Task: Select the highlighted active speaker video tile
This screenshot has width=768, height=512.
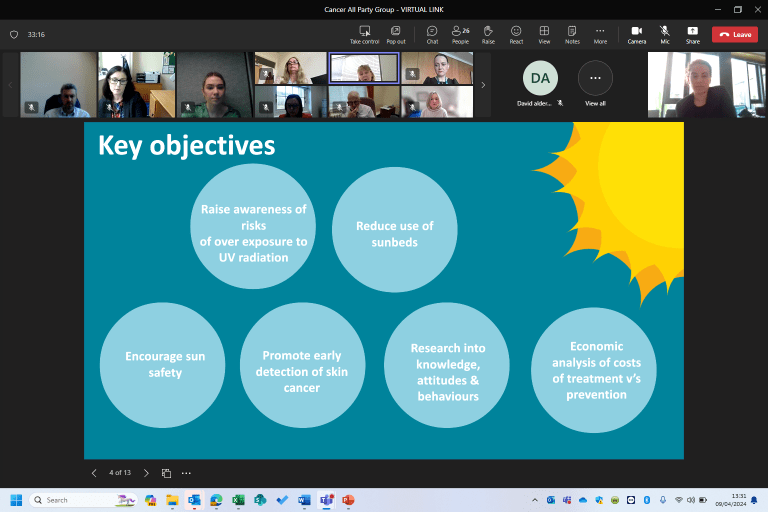Action: (364, 68)
